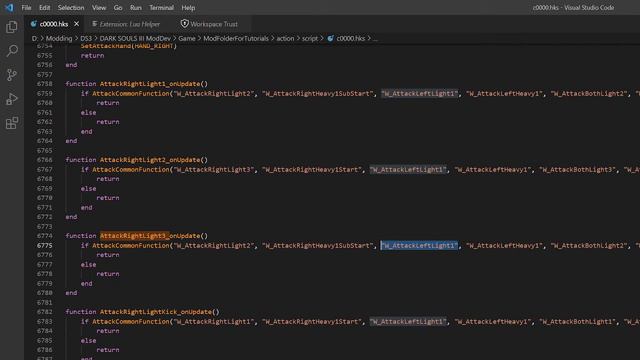Select the script breadcrumb segment
Viewport: 640px width, 360px height.
coord(310,38)
